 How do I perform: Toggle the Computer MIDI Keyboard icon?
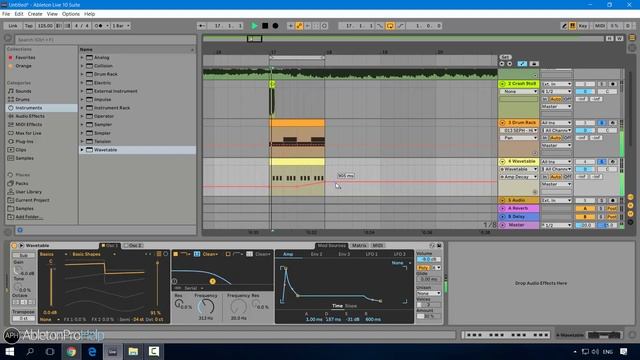pyautogui.click(x=573, y=26)
